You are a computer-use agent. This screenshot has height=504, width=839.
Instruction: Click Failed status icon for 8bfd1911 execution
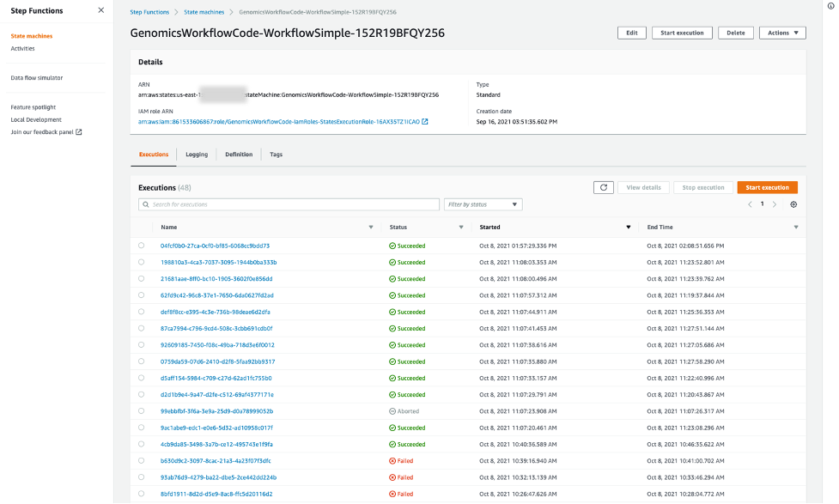[x=392, y=494]
